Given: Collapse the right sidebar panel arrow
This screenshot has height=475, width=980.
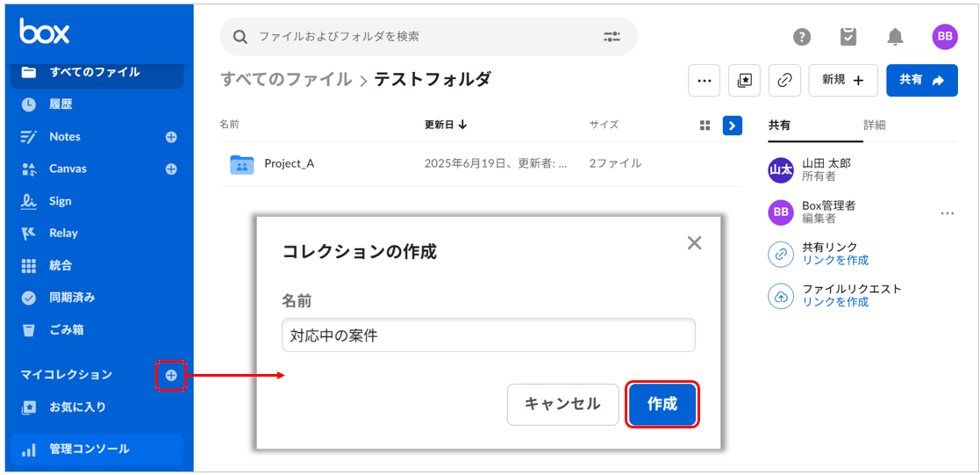Looking at the screenshot, I should coord(733,126).
